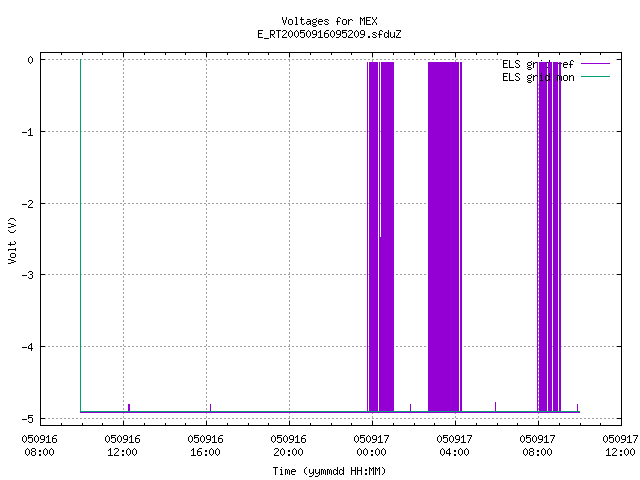640x480 pixels.
Task: Click y-axis tick label 0
Action: pos(30,60)
